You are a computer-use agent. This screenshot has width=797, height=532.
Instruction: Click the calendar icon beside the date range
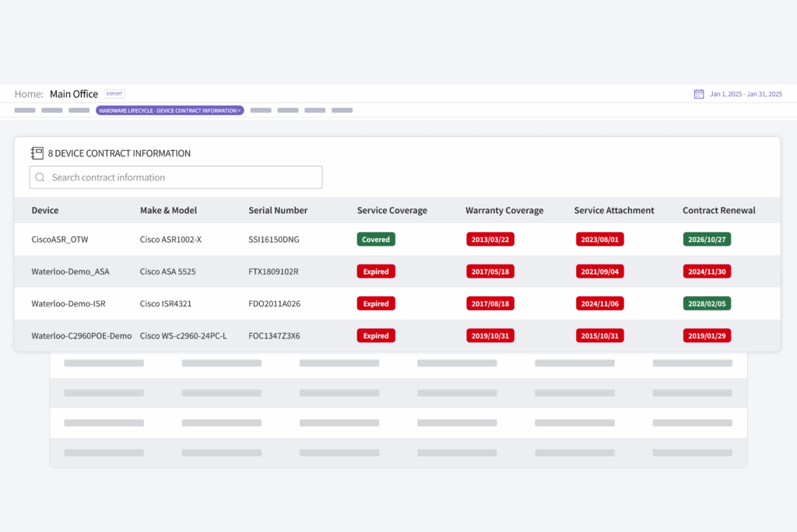pyautogui.click(x=699, y=93)
